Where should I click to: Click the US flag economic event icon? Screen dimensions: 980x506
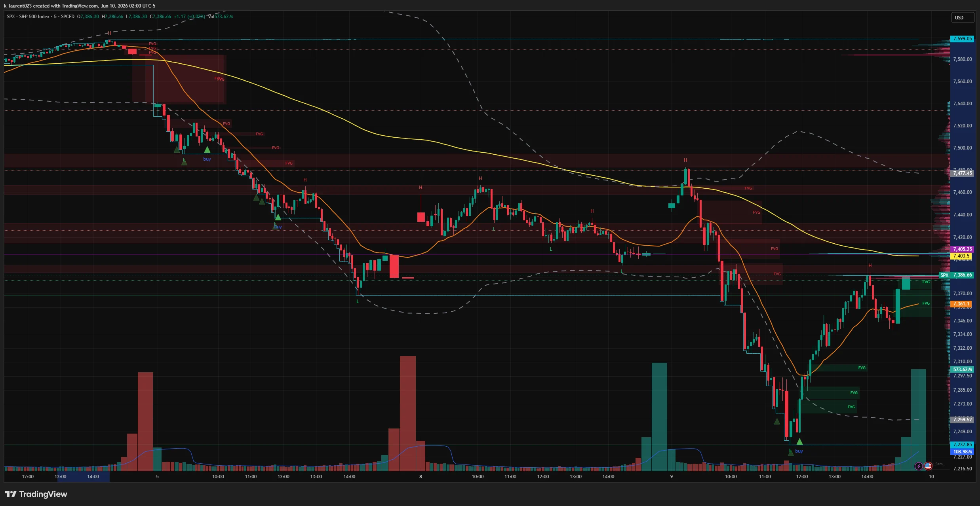click(x=928, y=466)
